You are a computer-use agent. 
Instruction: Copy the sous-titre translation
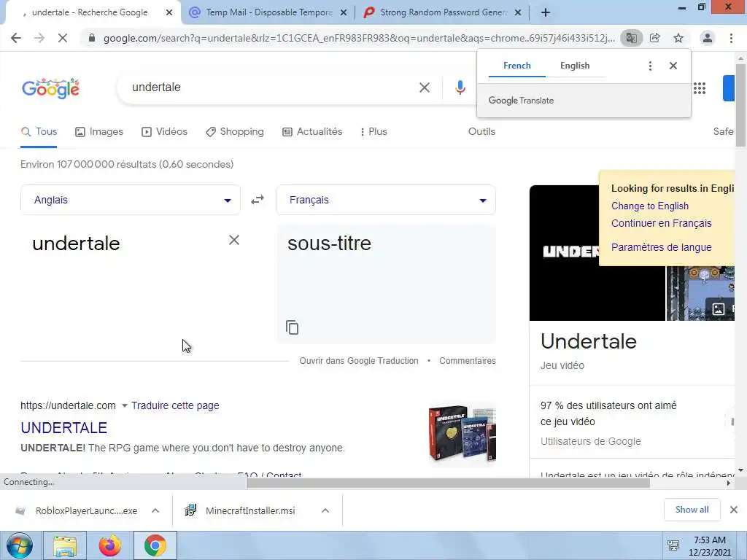[292, 327]
